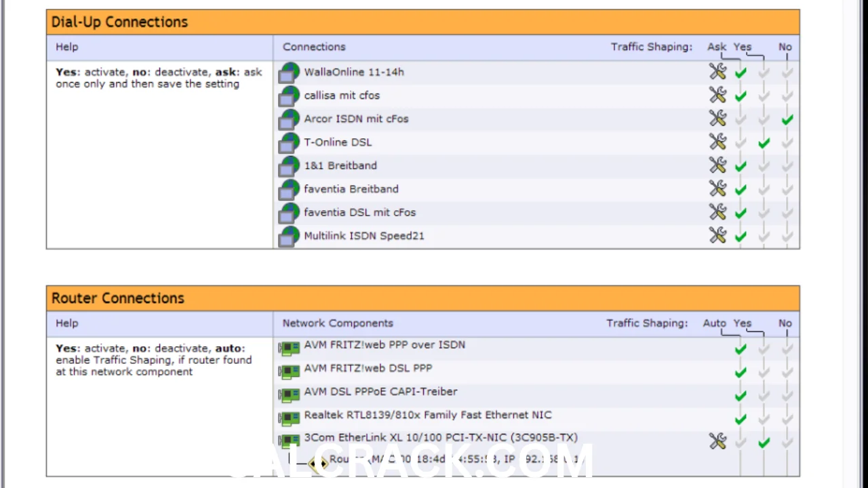Open settings tools icon for 1&1 Breitband
This screenshot has width=868, height=488.
click(x=717, y=165)
